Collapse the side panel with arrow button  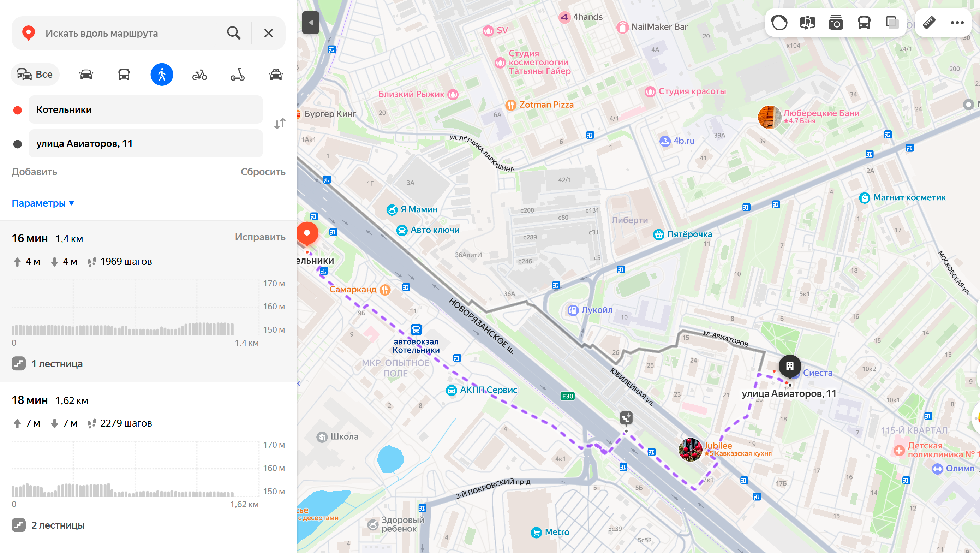tap(310, 23)
